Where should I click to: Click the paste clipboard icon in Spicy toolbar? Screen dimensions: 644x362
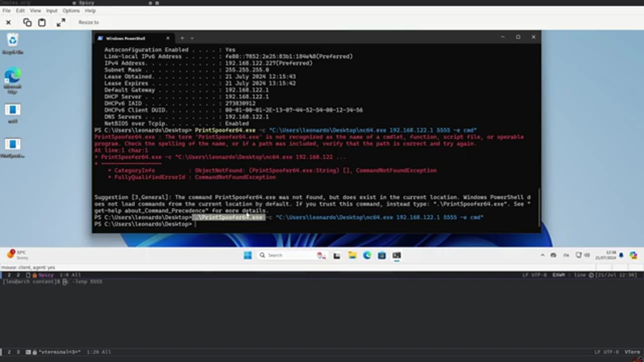pyautogui.click(x=42, y=22)
